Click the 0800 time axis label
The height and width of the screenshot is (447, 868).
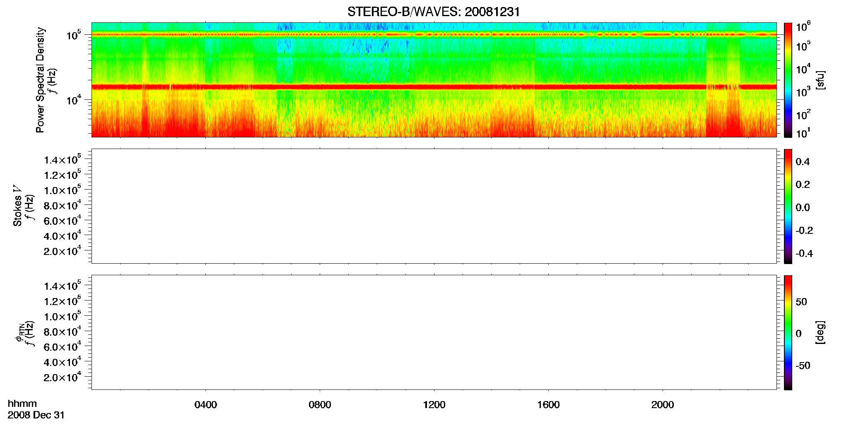(320, 405)
